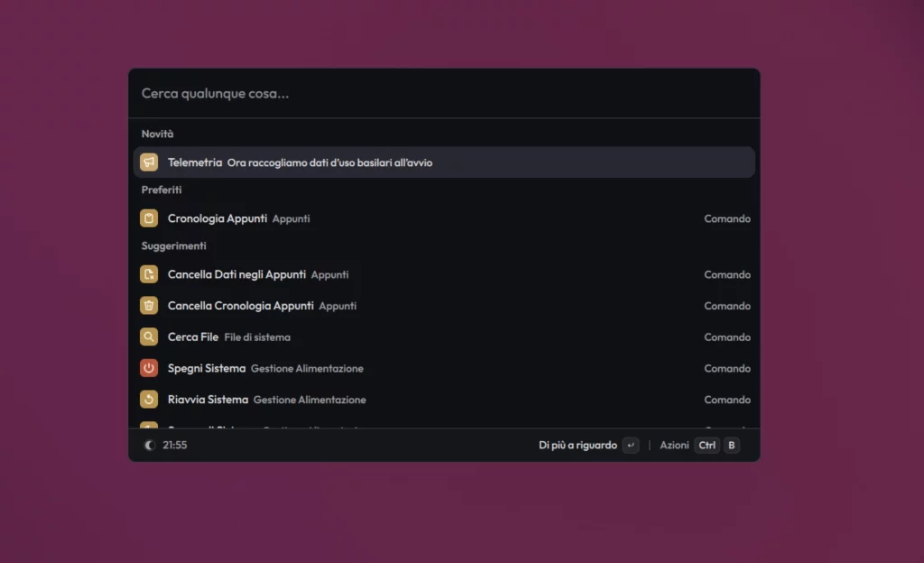Click the Telemetria megaphone icon

(x=149, y=162)
